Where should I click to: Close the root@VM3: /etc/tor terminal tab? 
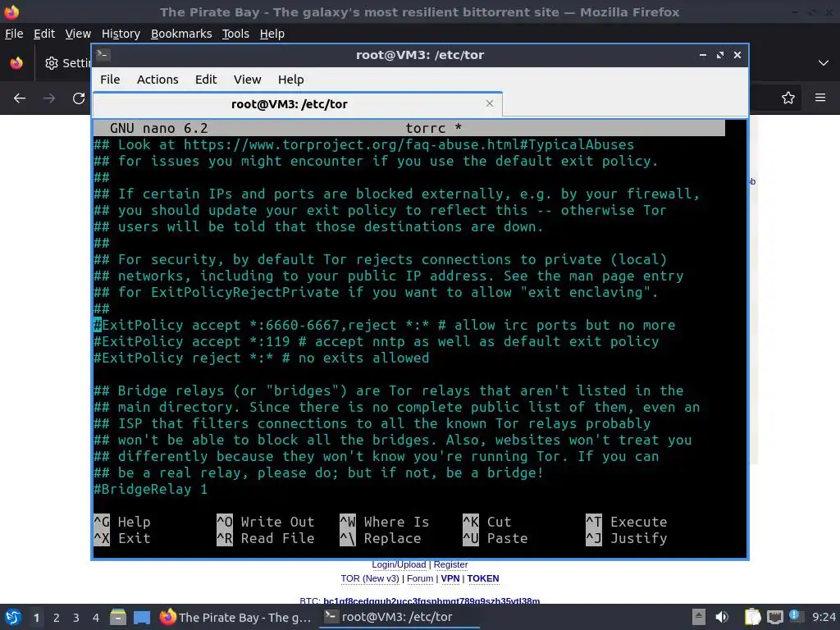tap(489, 103)
